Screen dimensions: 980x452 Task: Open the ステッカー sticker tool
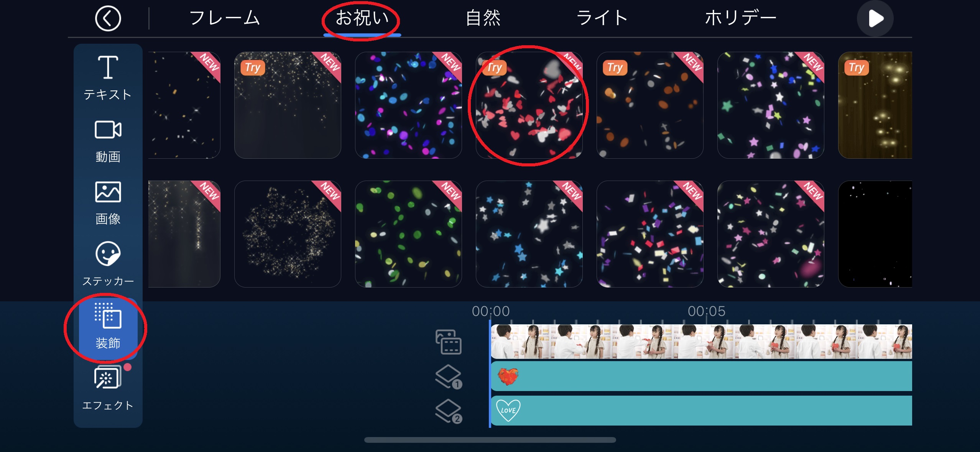(x=108, y=264)
